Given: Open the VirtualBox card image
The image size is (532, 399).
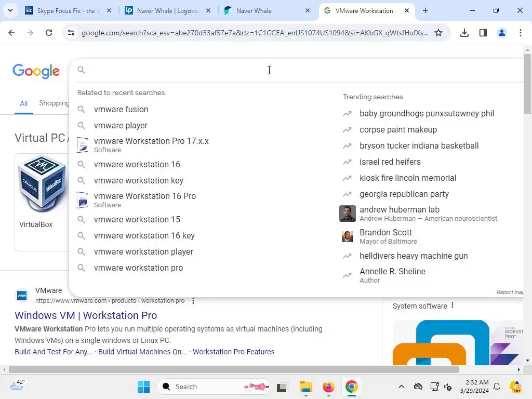Looking at the screenshot, I should 42,183.
